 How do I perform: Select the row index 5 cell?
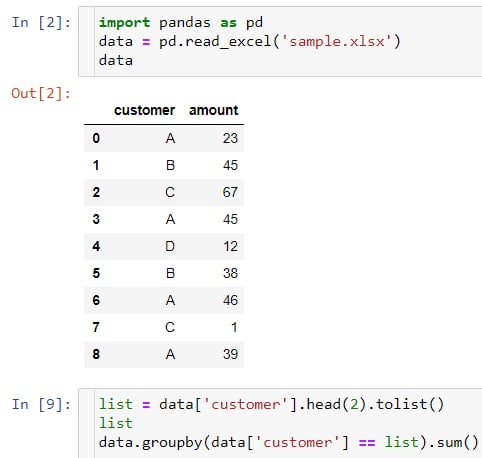pos(96,273)
